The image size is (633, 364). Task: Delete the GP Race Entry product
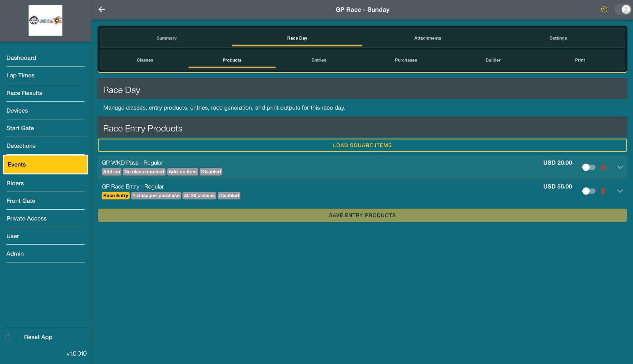pyautogui.click(x=603, y=191)
